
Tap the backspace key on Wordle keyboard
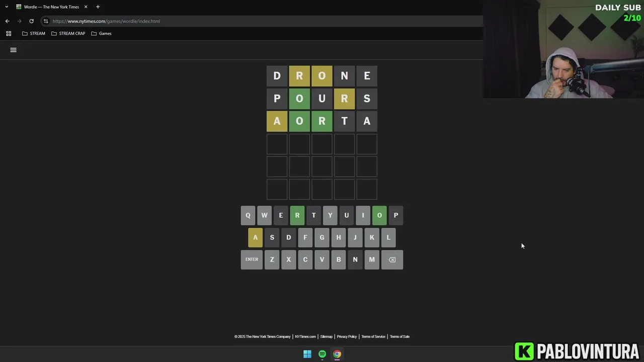[x=392, y=259]
